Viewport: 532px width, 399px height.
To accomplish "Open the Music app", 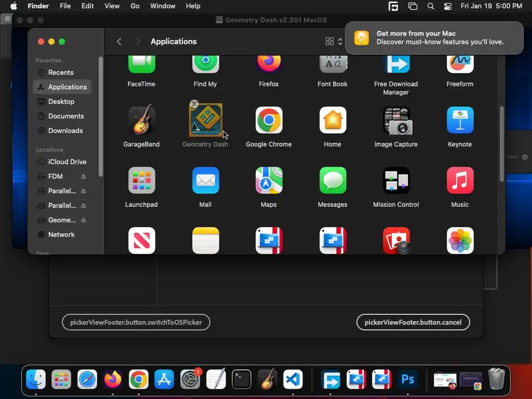I will (460, 180).
